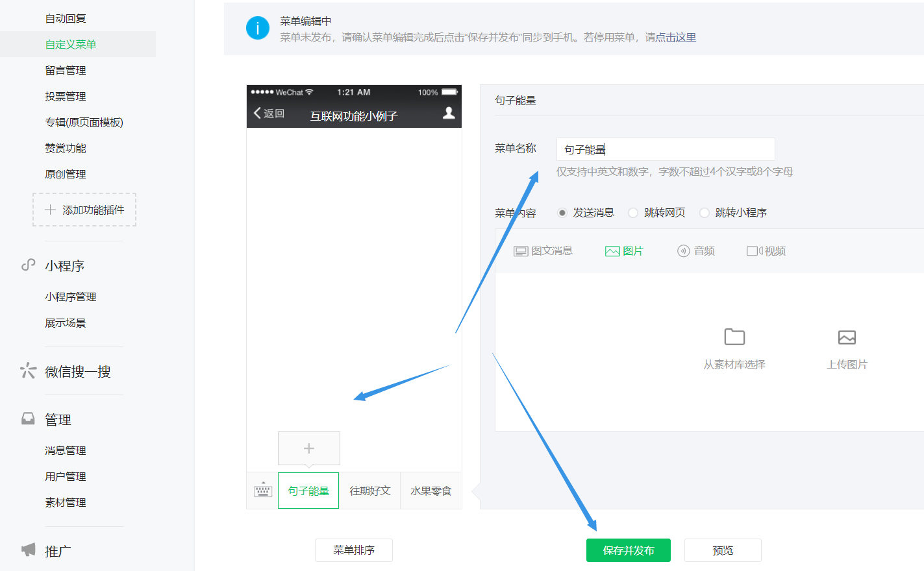Viewport: 924px width, 571px height.
Task: Click the 添加功能插件 button
Action: (x=84, y=210)
